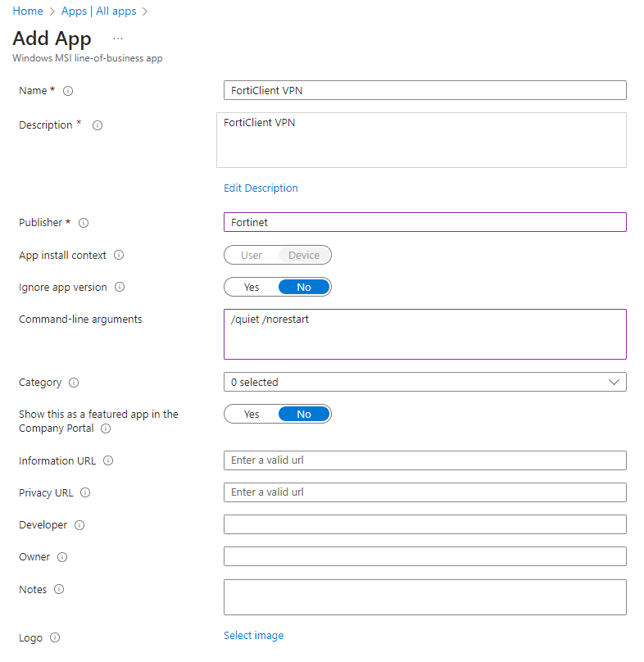644x662 pixels.
Task: Click the Add App page title
Action: (52, 39)
